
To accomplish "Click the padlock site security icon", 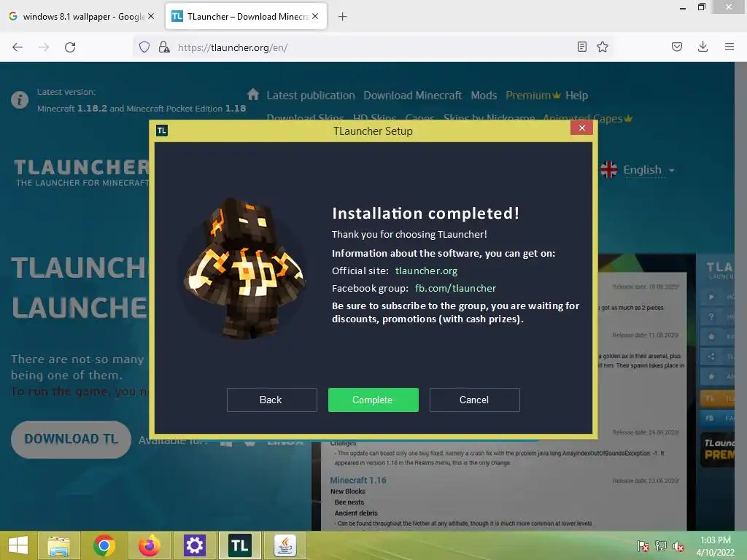I will (x=164, y=47).
